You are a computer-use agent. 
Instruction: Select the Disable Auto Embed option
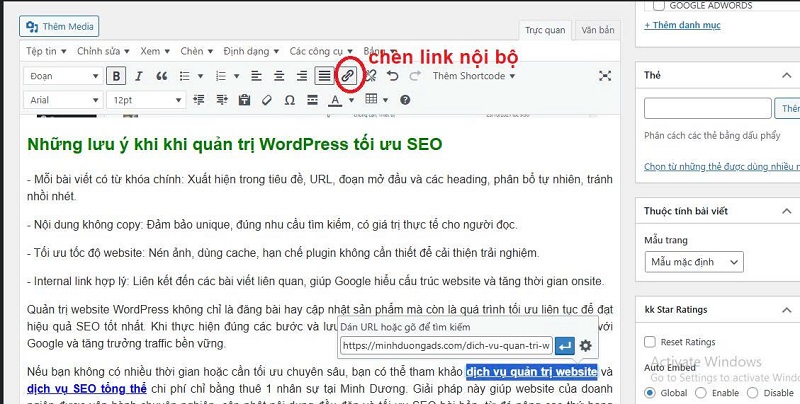coord(752,393)
